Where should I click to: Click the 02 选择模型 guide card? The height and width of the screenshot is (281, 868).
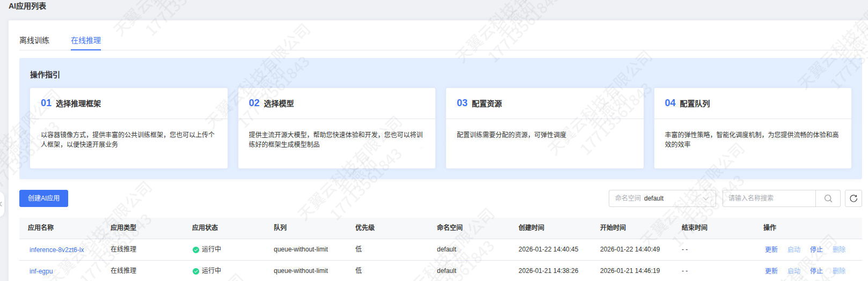(x=337, y=128)
